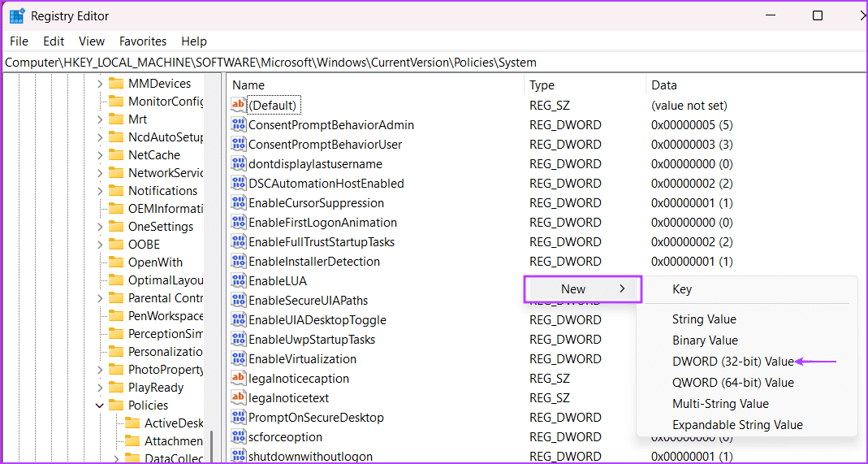The image size is (868, 464).
Task: Click the Registry Editor app icon in title bar
Action: click(x=16, y=16)
